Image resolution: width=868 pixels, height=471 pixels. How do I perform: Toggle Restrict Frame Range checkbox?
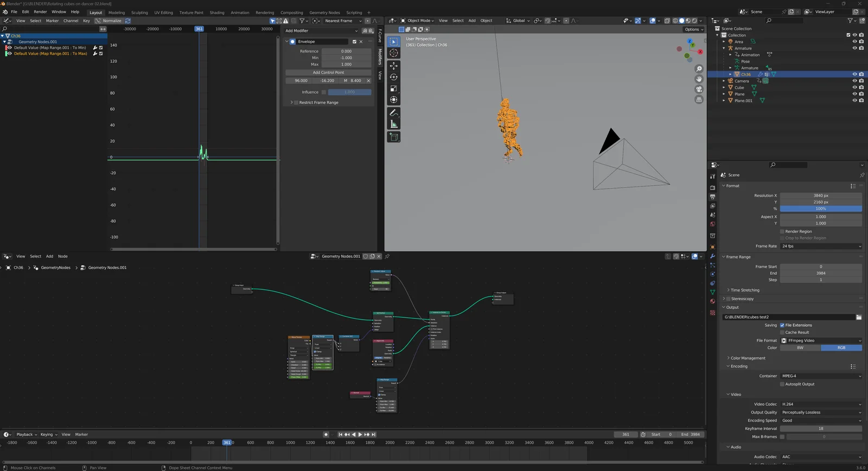click(x=296, y=102)
